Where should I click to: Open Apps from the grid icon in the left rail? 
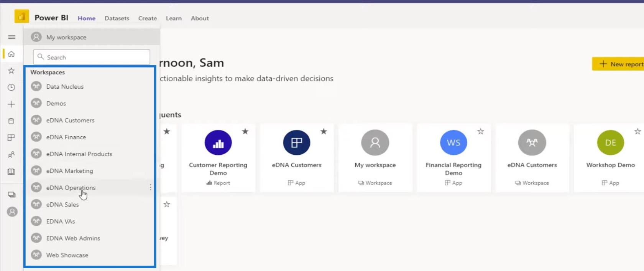pos(11,138)
